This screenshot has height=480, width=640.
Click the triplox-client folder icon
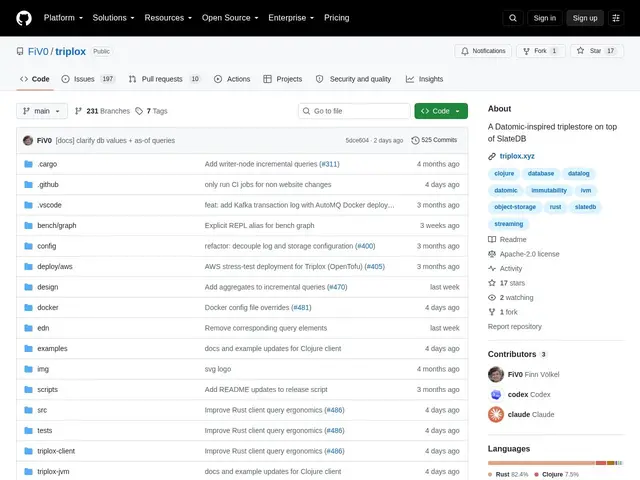coord(28,451)
